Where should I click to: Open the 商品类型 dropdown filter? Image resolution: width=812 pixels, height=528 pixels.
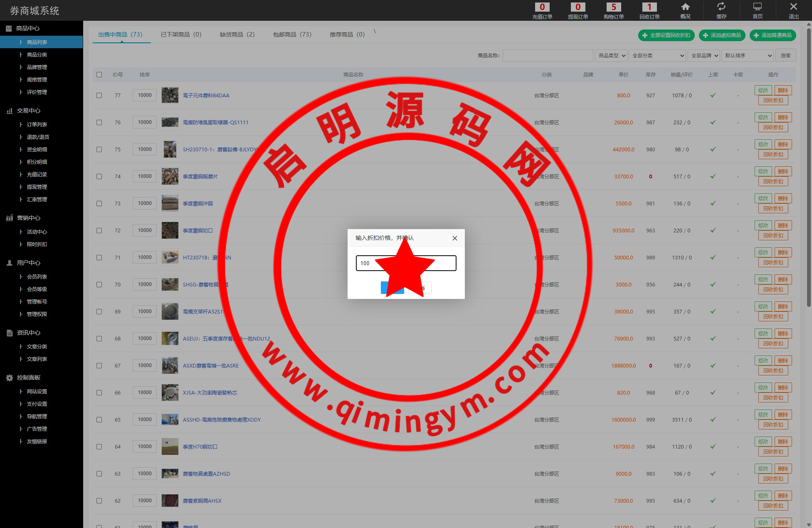click(x=612, y=56)
